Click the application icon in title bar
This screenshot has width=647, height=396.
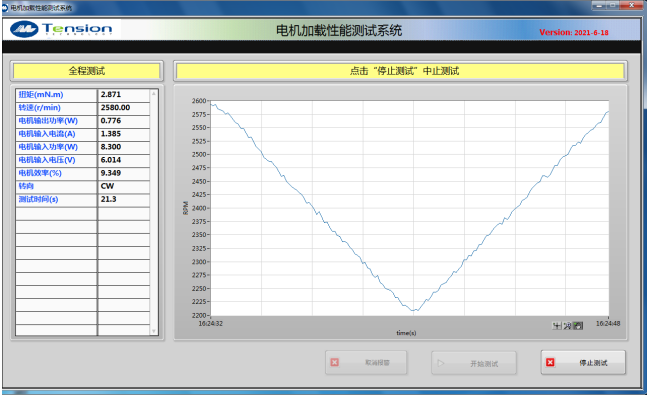(x=5, y=8)
